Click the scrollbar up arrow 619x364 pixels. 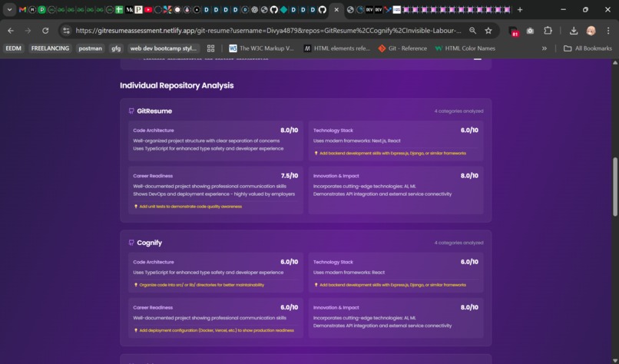pos(614,62)
